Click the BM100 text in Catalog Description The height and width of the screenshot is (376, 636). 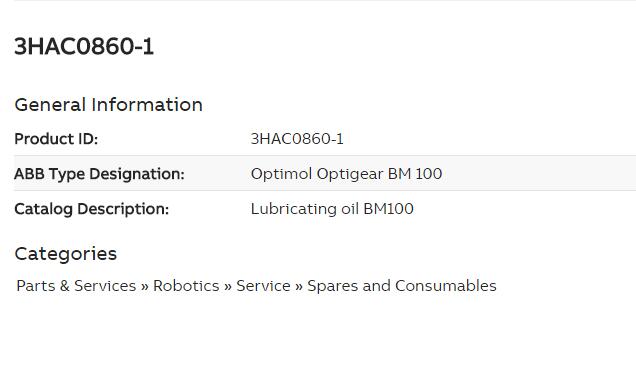point(389,209)
